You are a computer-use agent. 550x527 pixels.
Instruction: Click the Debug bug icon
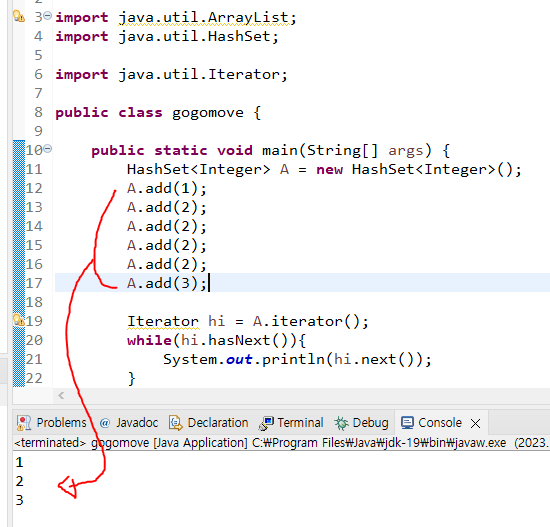pyautogui.click(x=341, y=423)
